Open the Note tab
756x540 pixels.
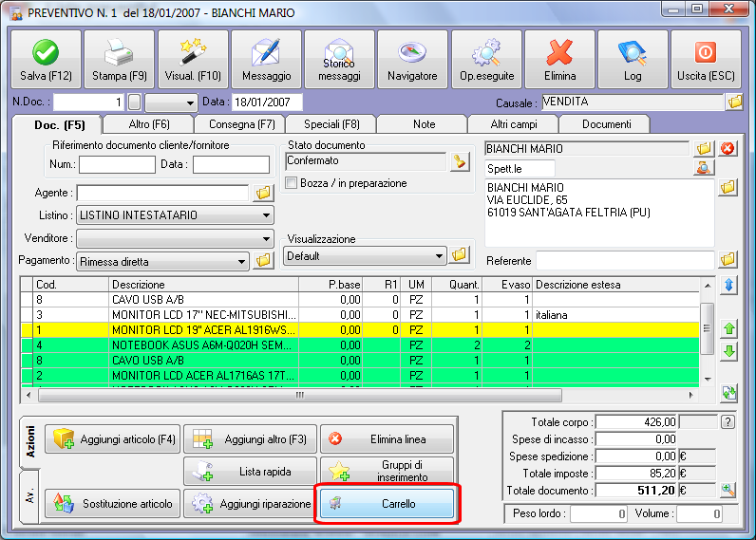(424, 124)
